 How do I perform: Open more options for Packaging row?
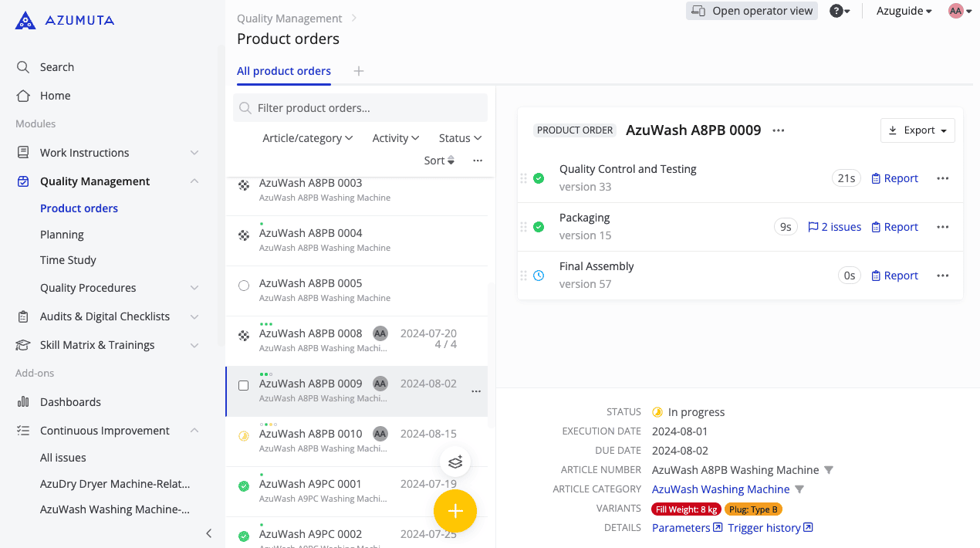pos(942,227)
